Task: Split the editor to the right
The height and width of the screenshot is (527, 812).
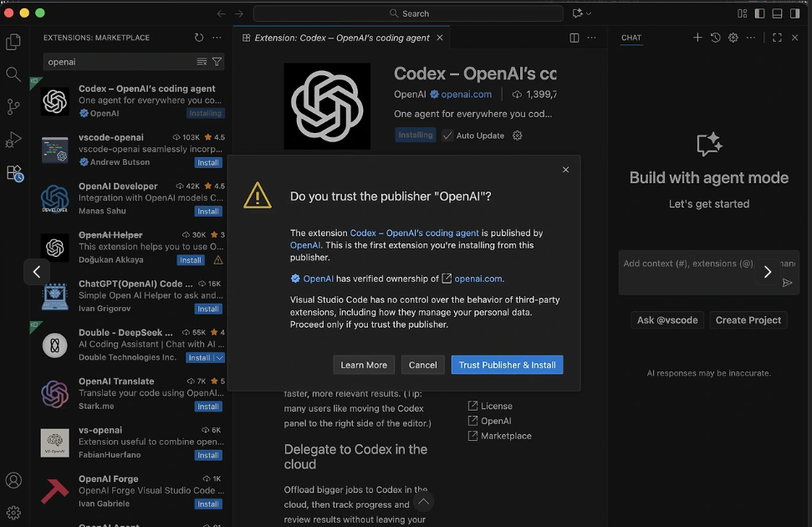Action: pos(574,38)
